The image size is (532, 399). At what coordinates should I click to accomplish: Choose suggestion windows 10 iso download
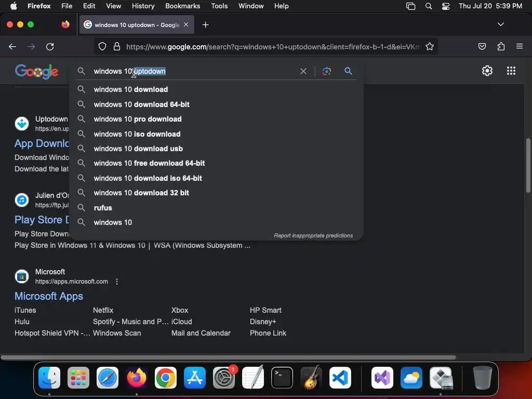[x=217, y=134]
